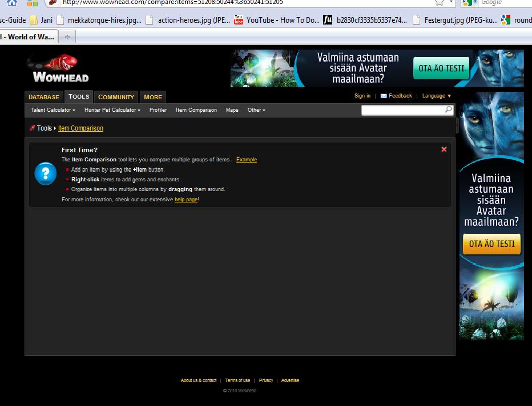Open the Festergut.jpg bookmark
This screenshot has width=532, height=406.
455,20
